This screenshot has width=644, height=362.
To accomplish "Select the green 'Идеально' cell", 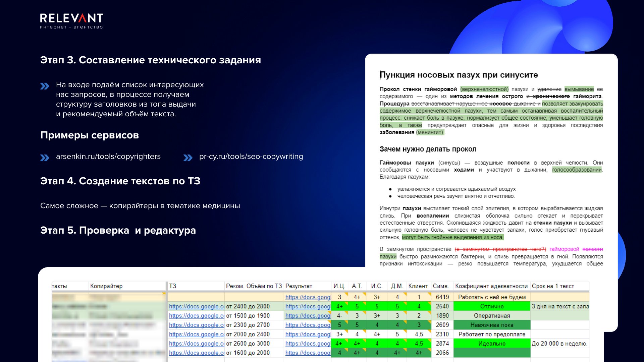I will pyautogui.click(x=492, y=344).
